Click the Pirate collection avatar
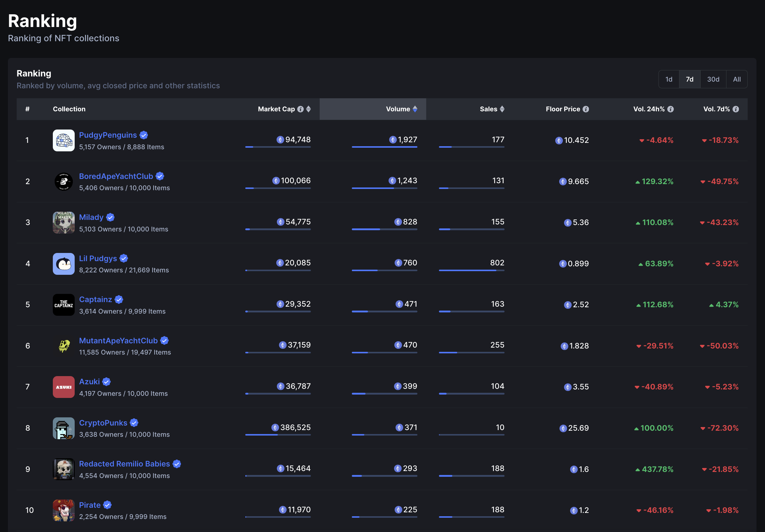765x532 pixels. coord(64,510)
